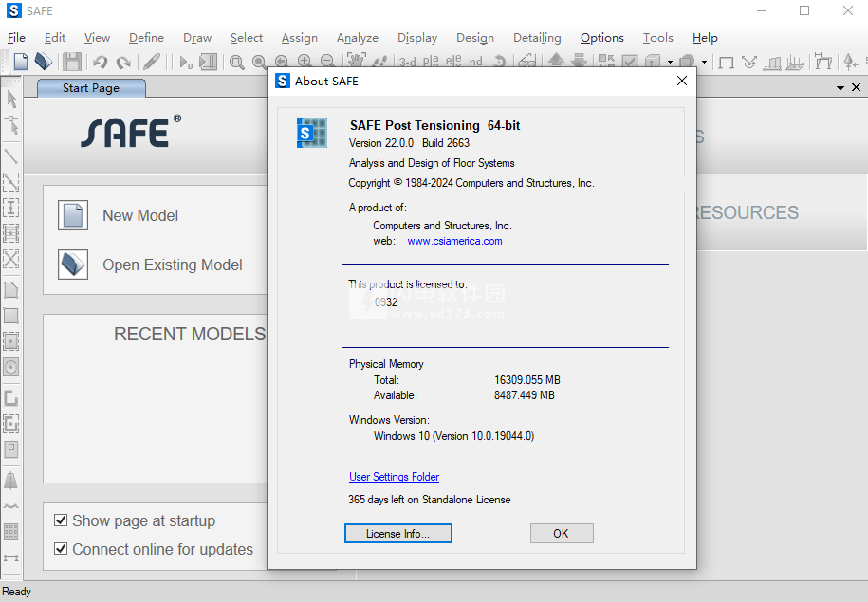This screenshot has height=602, width=868.
Task: Select the Draw Dimension Line tool
Action: 11,557
